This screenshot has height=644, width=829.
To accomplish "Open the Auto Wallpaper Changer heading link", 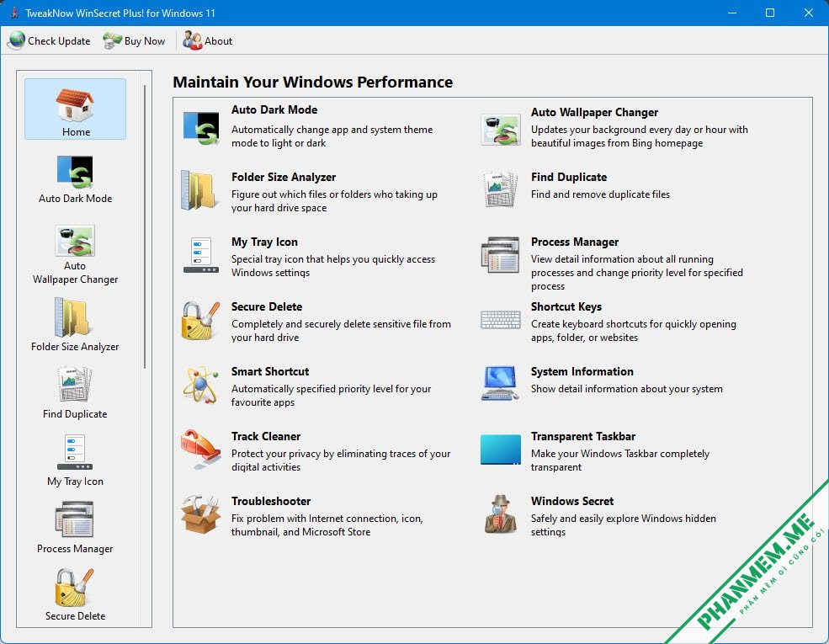I will [594, 113].
